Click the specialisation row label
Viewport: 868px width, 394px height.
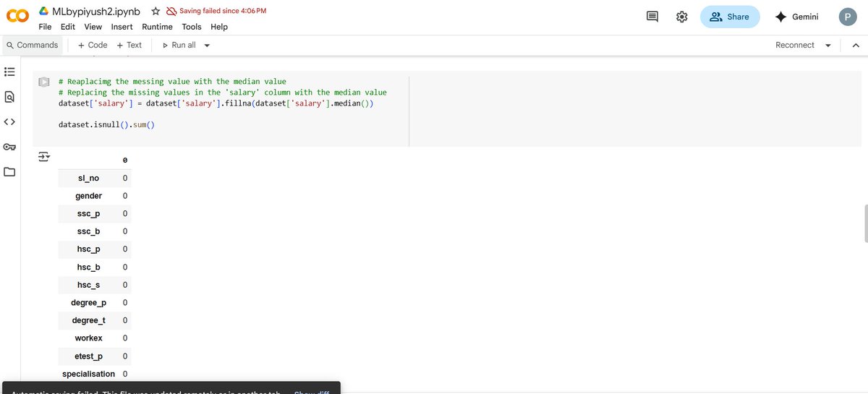click(89, 374)
